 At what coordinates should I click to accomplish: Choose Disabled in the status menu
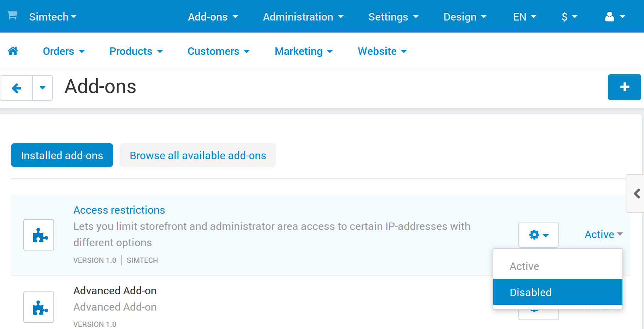pyautogui.click(x=558, y=292)
